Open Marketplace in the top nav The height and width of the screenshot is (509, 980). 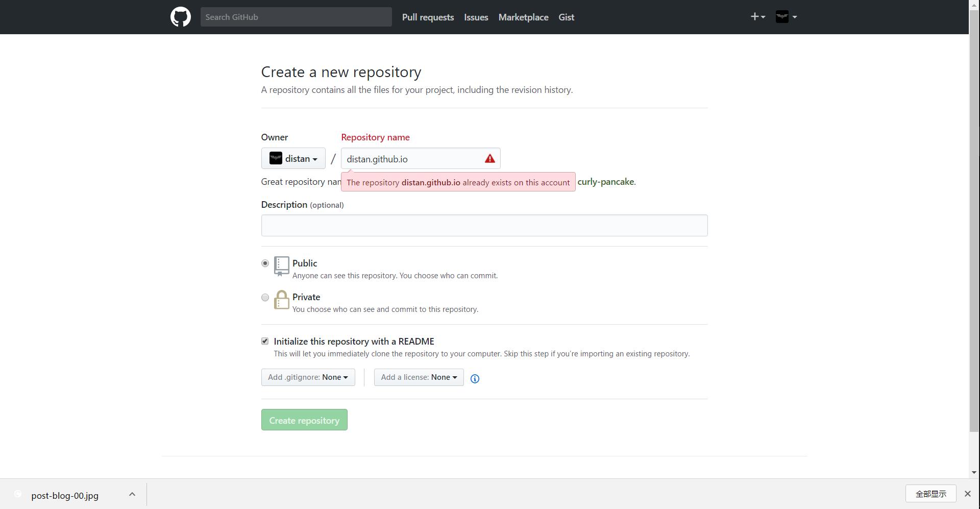click(523, 17)
